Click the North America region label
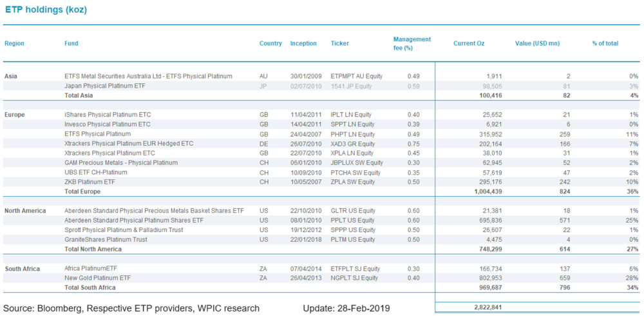 (x=25, y=211)
